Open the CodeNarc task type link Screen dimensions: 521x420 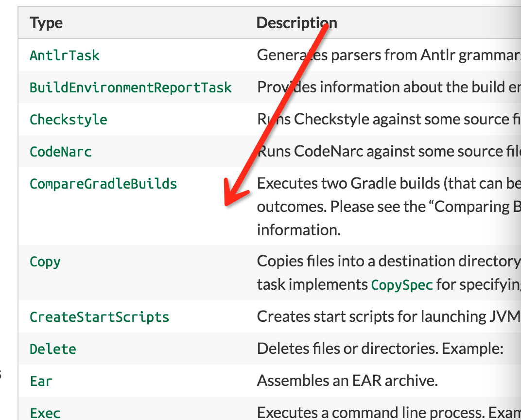pyautogui.click(x=60, y=152)
